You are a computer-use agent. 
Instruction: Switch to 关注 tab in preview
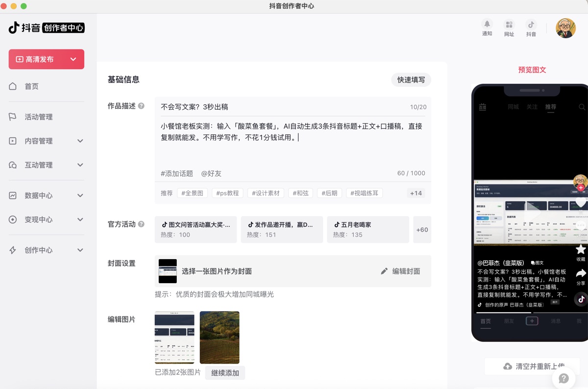click(532, 107)
